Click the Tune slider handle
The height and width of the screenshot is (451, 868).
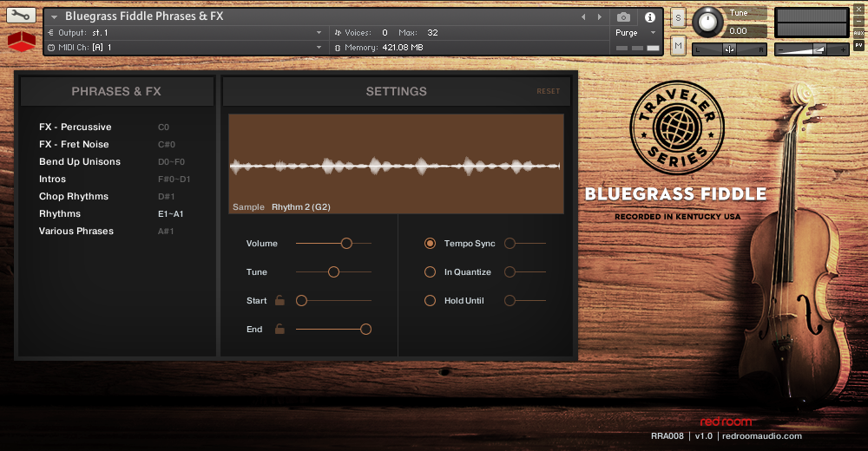click(334, 272)
